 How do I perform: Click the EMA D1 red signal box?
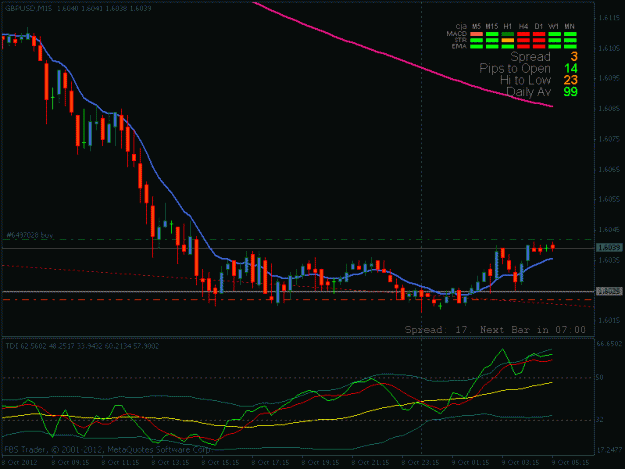539,47
